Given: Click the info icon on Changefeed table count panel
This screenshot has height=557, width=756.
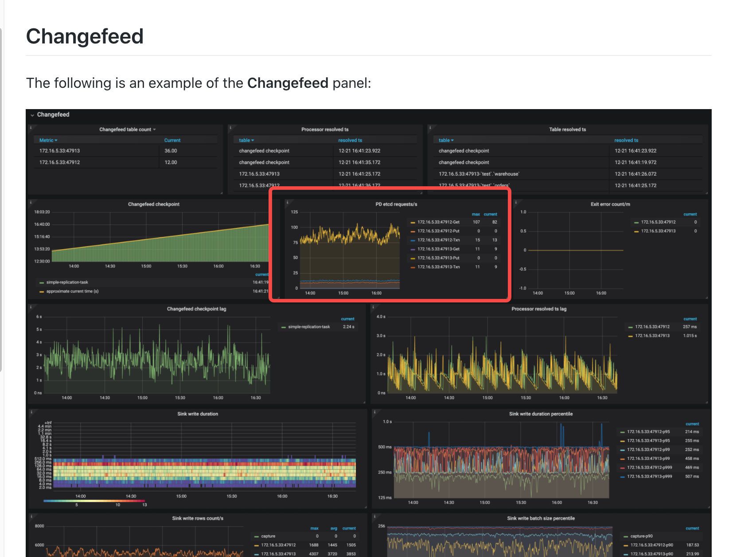Looking at the screenshot, I should 30,127.
